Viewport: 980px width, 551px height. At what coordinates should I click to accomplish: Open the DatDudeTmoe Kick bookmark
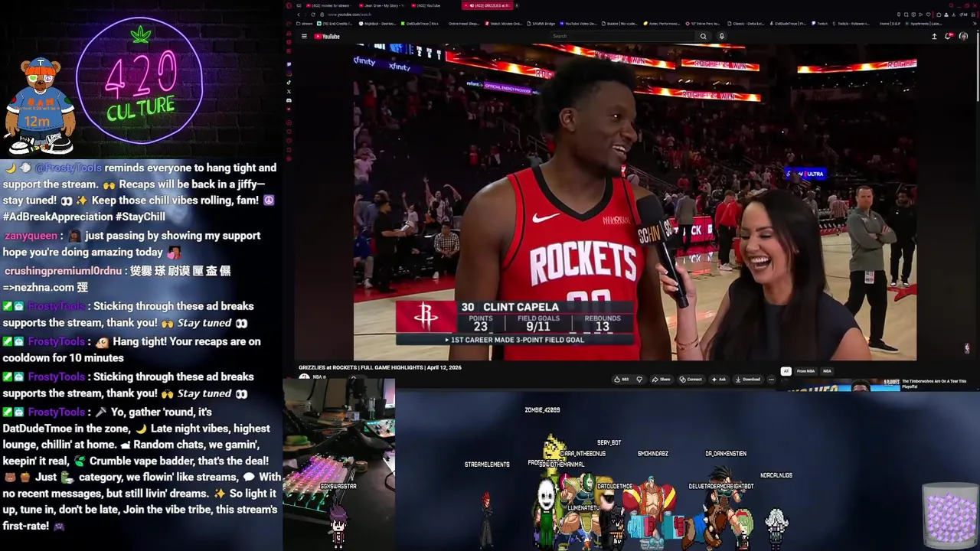point(420,24)
